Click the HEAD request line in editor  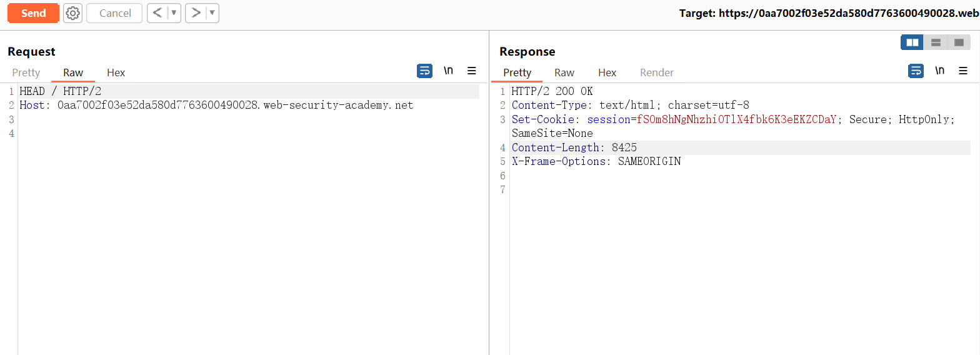pos(60,91)
